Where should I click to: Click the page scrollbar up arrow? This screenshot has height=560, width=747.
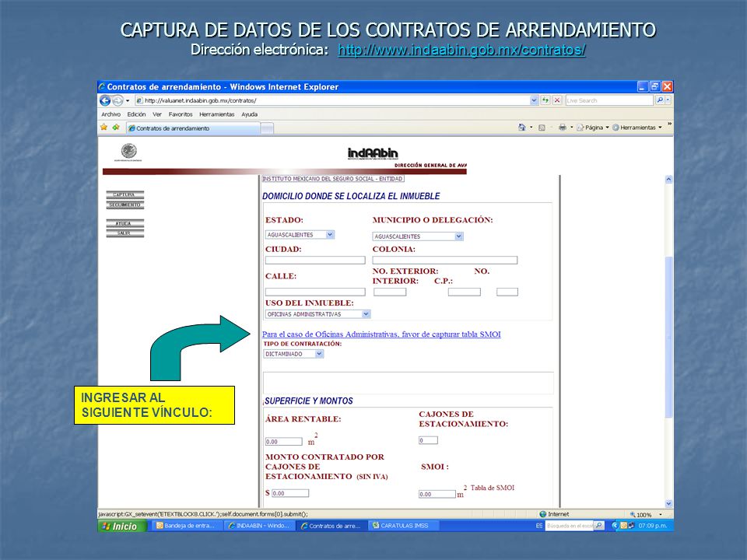click(x=668, y=180)
